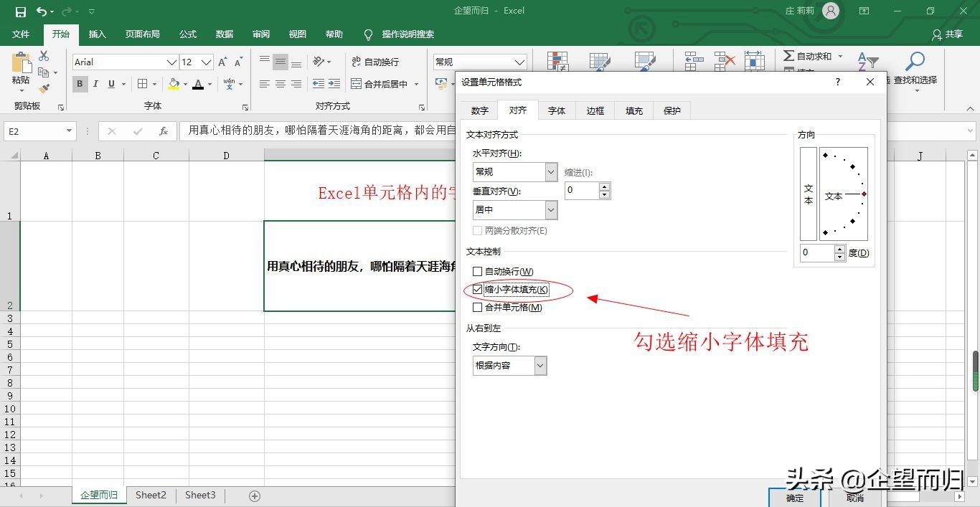Screen dimensions: 980x507
Task: Switch to the Sheet2 worksheet
Action: 150,495
